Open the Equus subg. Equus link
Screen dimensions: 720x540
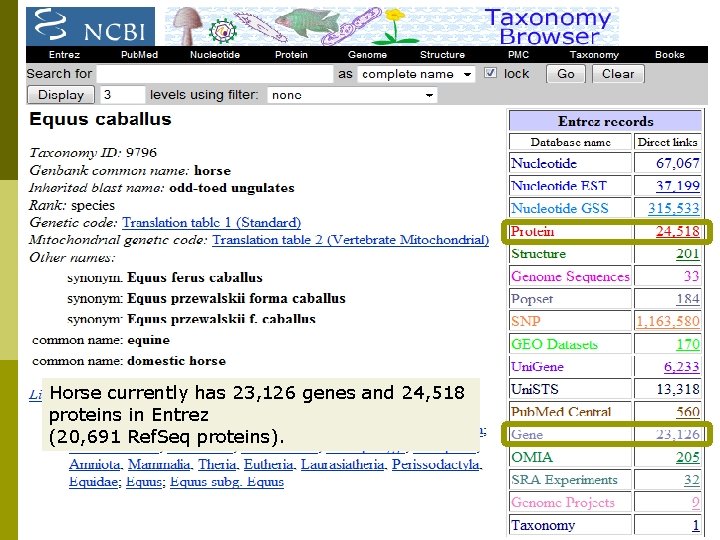click(x=227, y=482)
